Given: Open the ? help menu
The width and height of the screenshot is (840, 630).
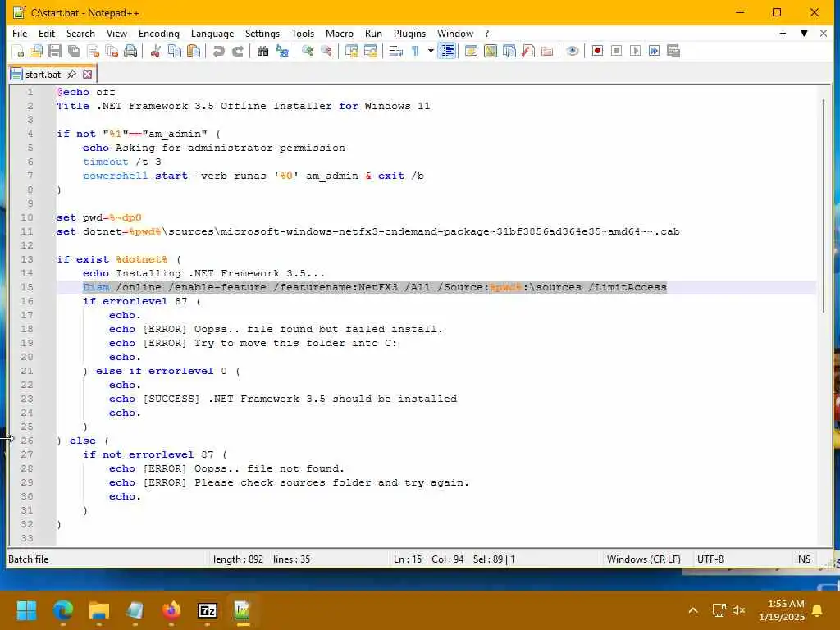Looking at the screenshot, I should pos(487,33).
